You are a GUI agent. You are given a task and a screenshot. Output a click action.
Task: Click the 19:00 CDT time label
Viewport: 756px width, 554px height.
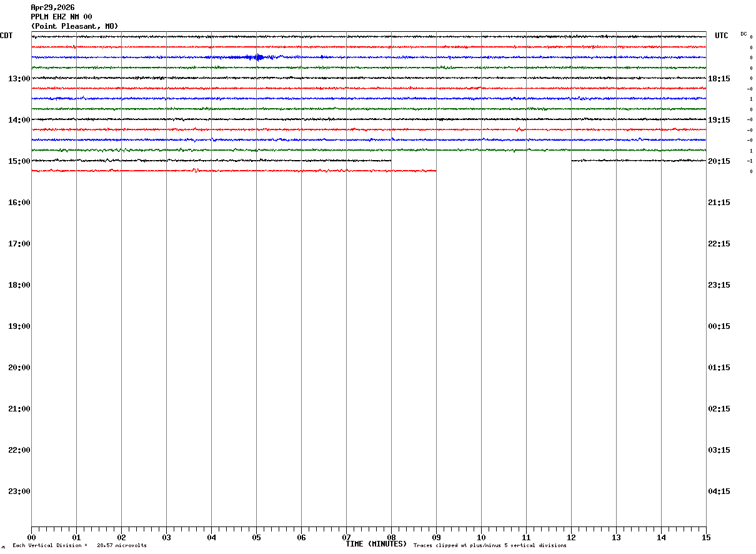(19, 326)
